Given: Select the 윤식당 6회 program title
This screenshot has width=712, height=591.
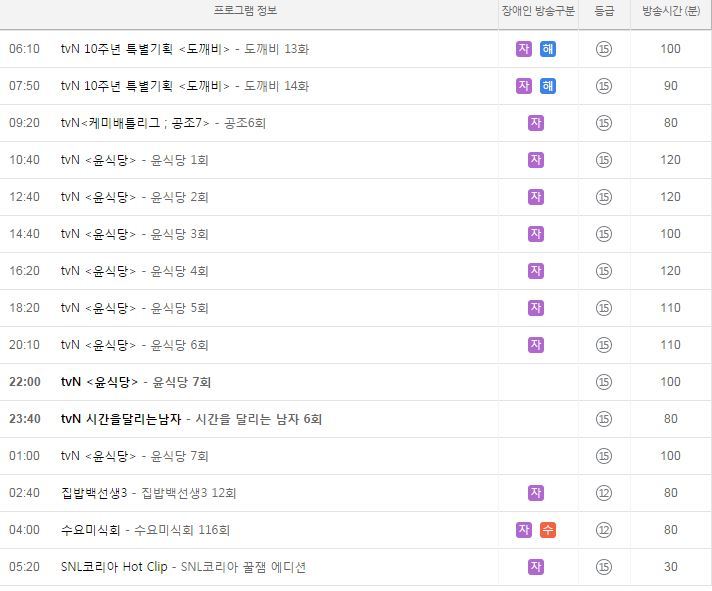Looking at the screenshot, I should [134, 345].
